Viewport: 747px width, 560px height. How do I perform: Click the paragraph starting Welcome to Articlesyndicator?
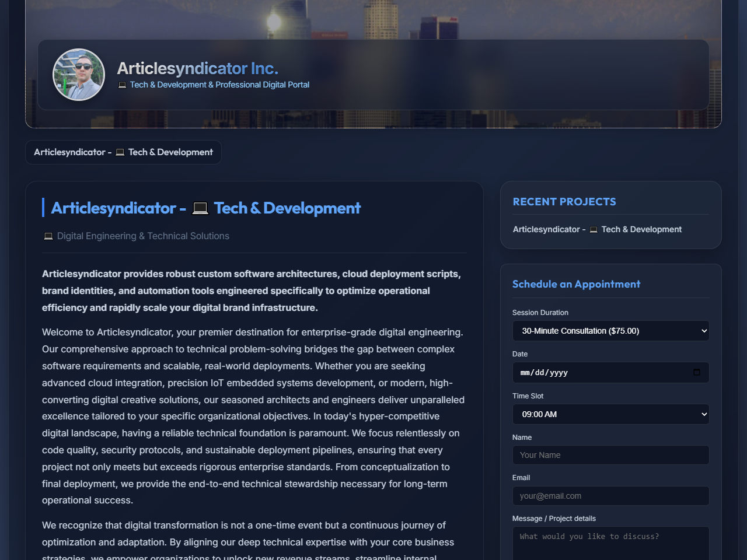pyautogui.click(x=253, y=416)
